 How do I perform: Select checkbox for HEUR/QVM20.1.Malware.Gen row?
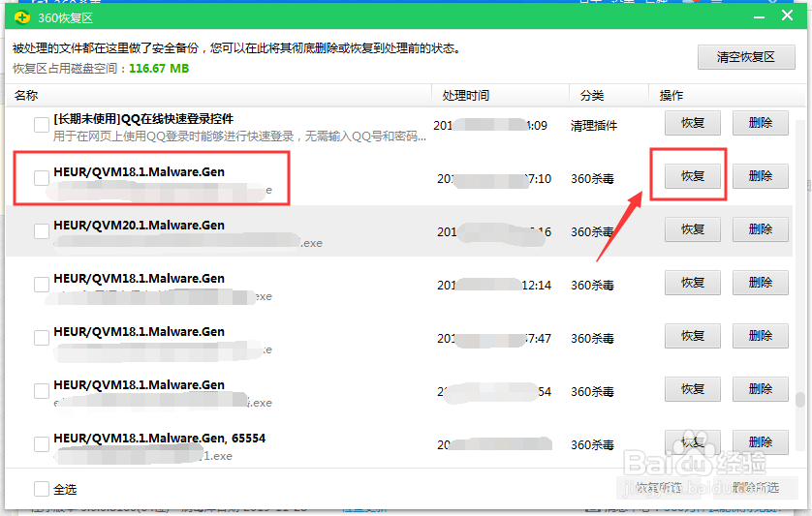point(42,231)
